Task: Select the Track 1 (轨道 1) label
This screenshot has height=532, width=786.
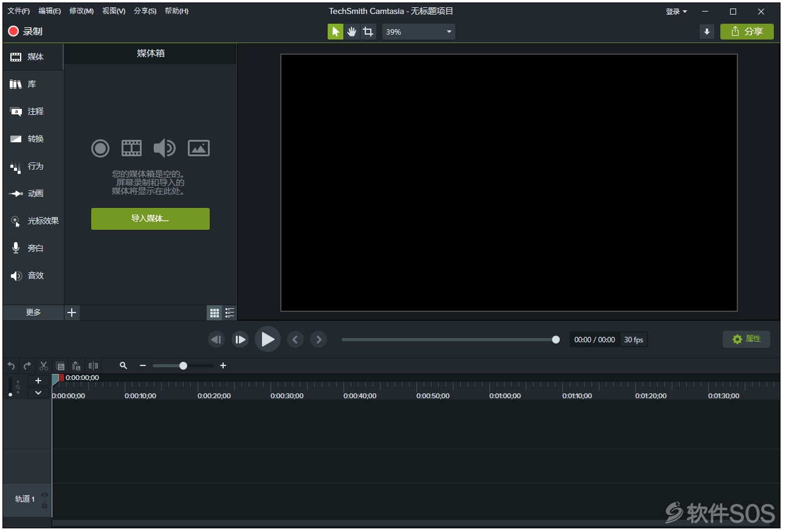Action: pyautogui.click(x=24, y=499)
